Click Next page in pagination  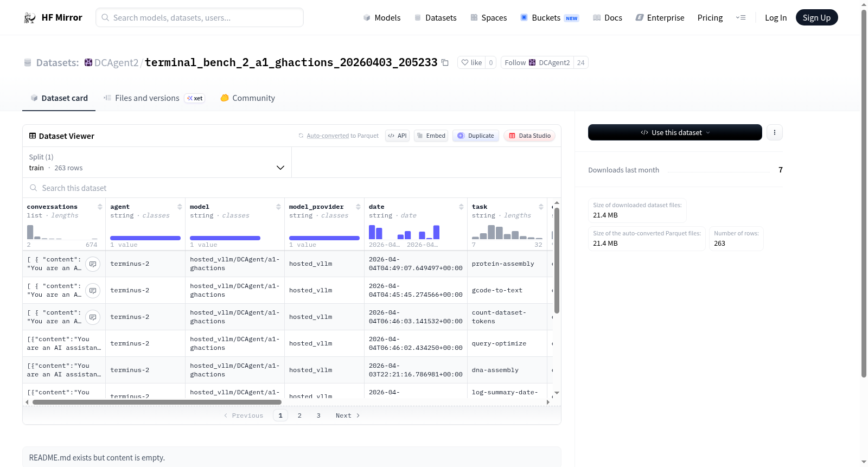pyautogui.click(x=348, y=415)
